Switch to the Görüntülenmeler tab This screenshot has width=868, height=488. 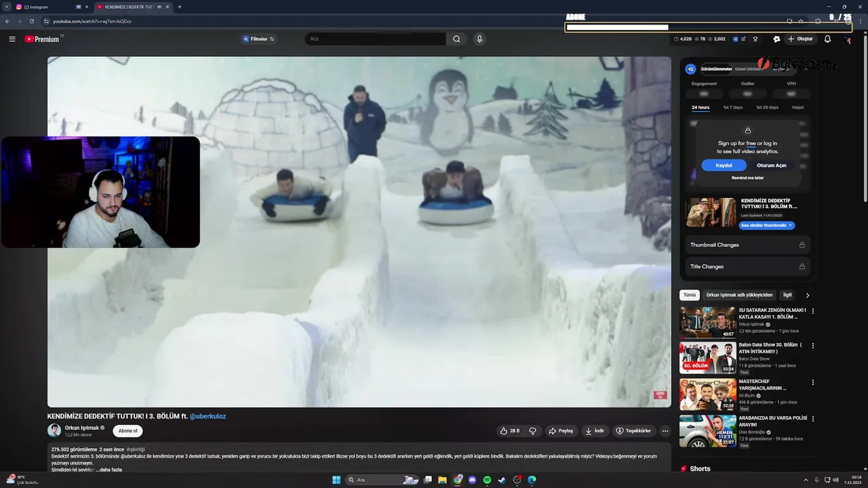716,69
